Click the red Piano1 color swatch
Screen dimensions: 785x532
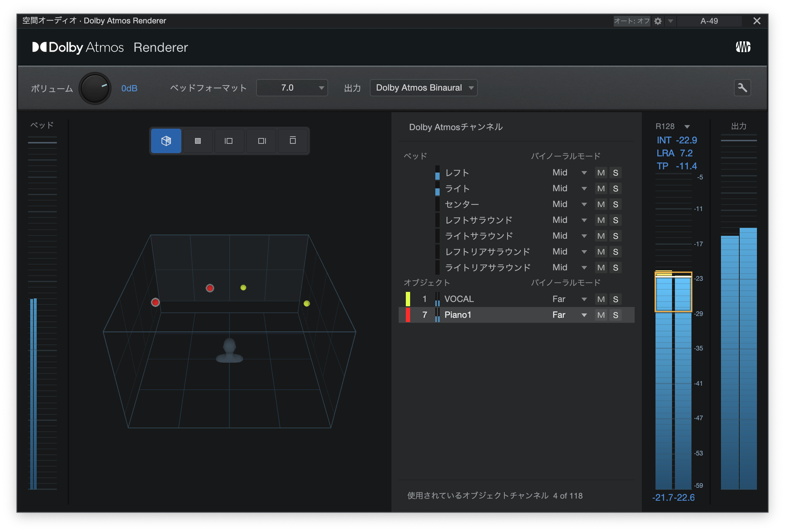coord(408,315)
